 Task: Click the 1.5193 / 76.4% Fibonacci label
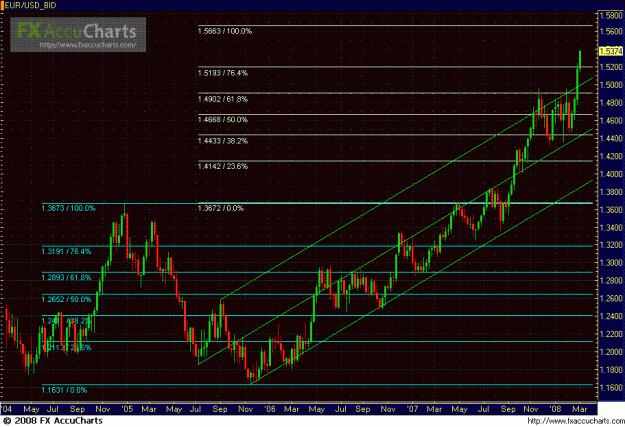pos(223,73)
